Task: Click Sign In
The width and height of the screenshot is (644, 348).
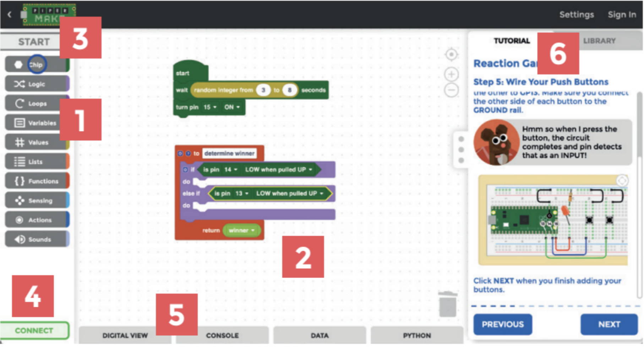Action: 622,15
